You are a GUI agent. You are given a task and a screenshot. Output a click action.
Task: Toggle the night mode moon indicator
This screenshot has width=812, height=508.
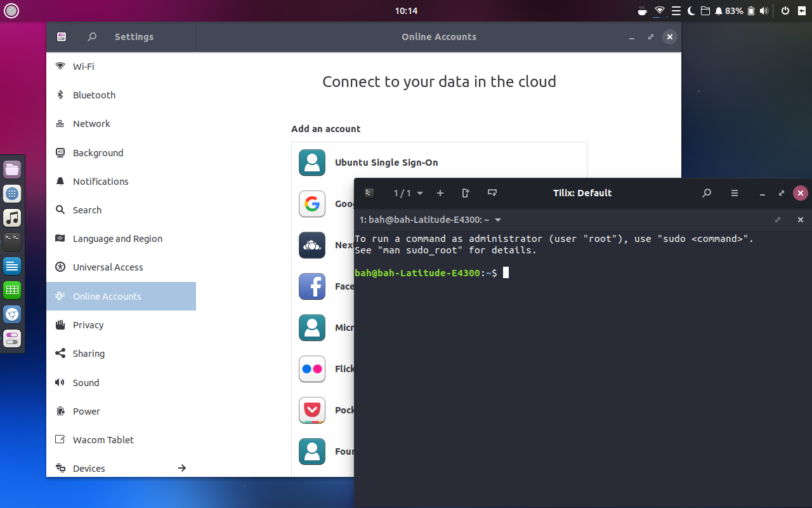pyautogui.click(x=691, y=11)
